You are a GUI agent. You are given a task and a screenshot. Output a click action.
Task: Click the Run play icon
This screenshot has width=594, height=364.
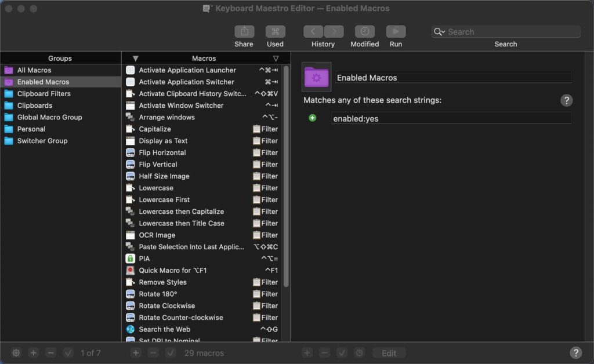point(396,31)
